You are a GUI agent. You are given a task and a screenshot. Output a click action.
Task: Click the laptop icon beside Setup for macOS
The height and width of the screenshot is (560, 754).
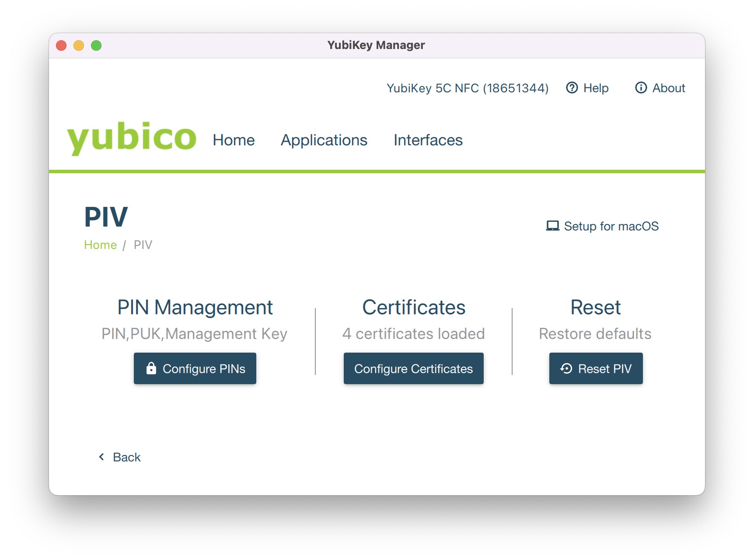[x=553, y=226]
